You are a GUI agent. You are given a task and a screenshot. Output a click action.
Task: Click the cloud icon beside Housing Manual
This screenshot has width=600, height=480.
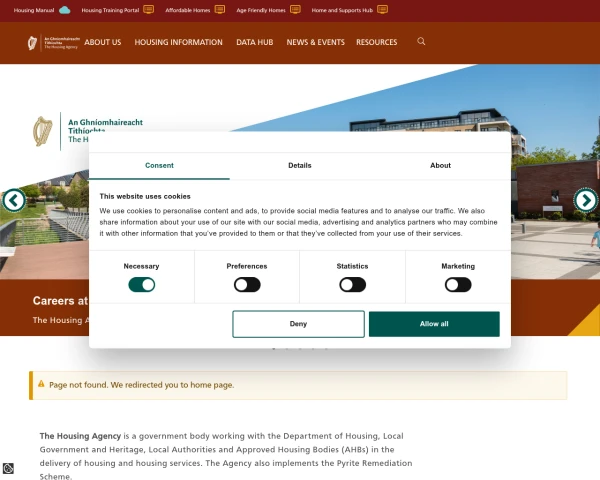65,10
